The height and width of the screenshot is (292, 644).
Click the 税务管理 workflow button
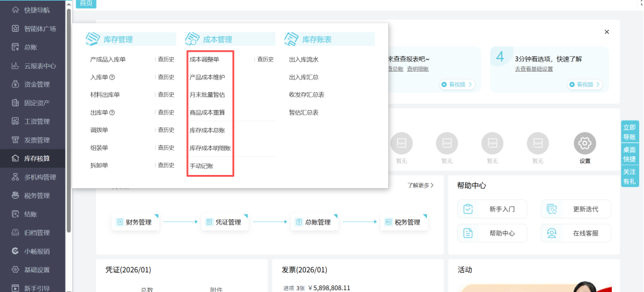(404, 222)
